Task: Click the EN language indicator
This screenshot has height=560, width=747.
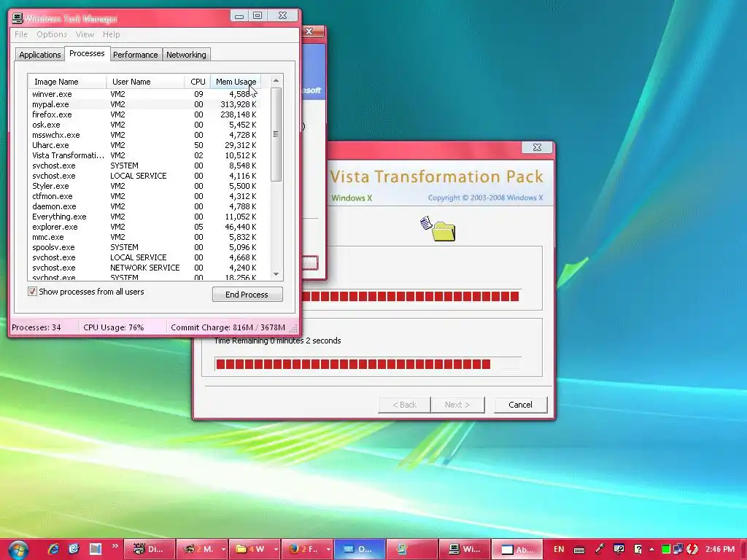Action: point(559,550)
